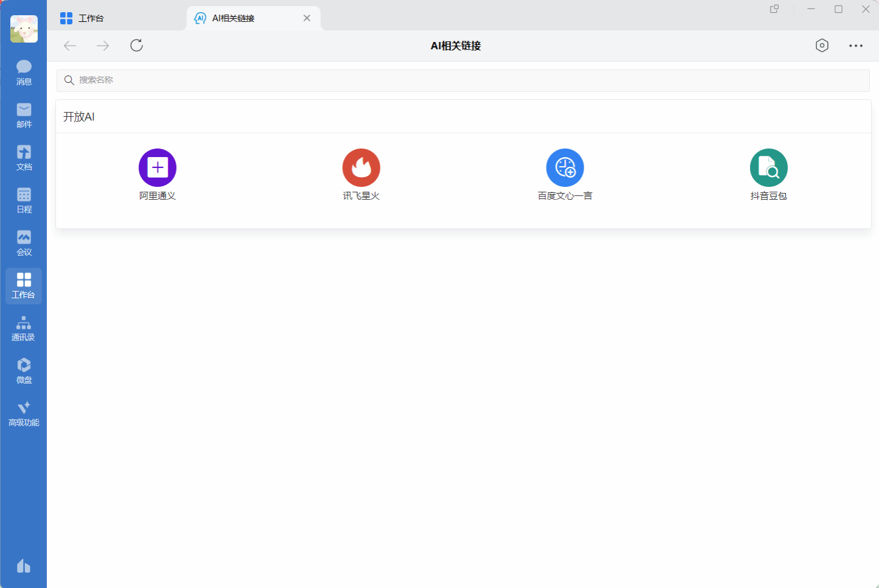Viewport: 879px width, 588px height.
Task: Launch the 抖音豆包 green icon
Action: 769,167
